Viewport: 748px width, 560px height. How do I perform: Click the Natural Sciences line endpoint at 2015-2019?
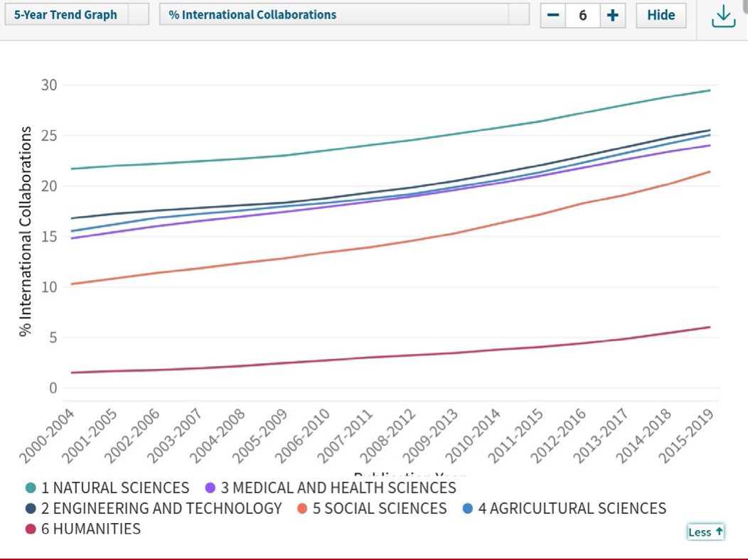[710, 90]
